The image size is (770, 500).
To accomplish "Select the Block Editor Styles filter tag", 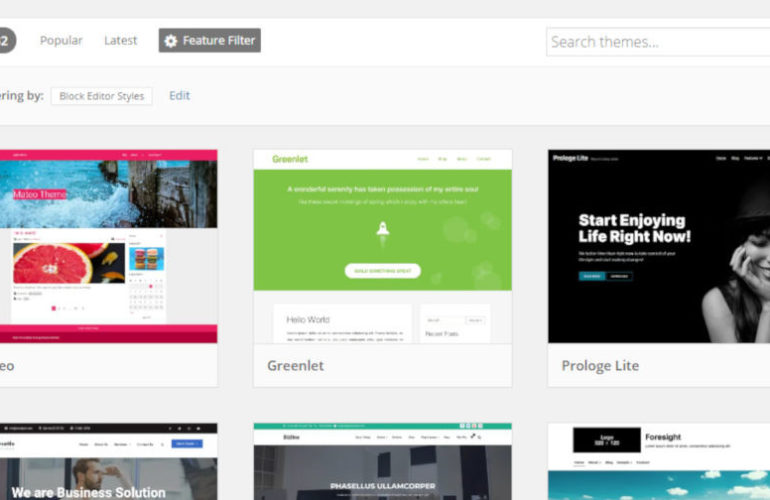I will [x=102, y=96].
